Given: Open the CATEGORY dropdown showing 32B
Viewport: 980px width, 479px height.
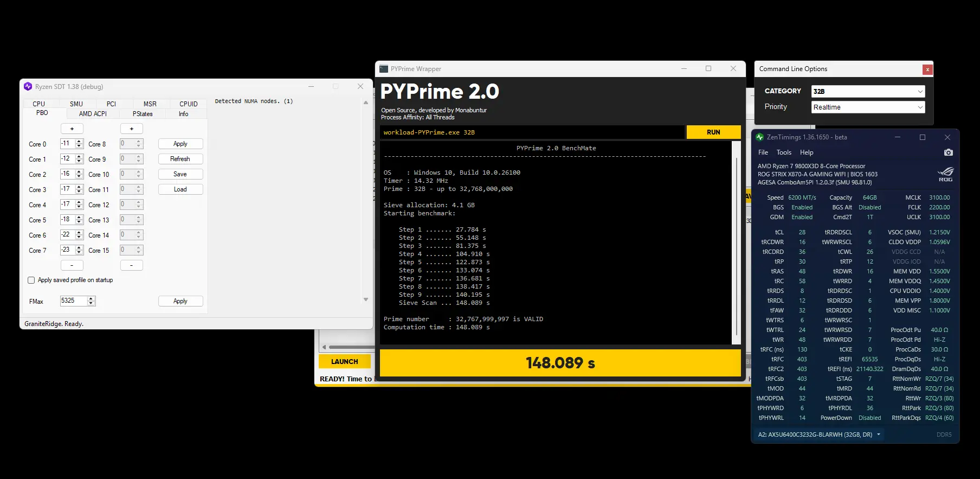Looking at the screenshot, I should [x=868, y=91].
